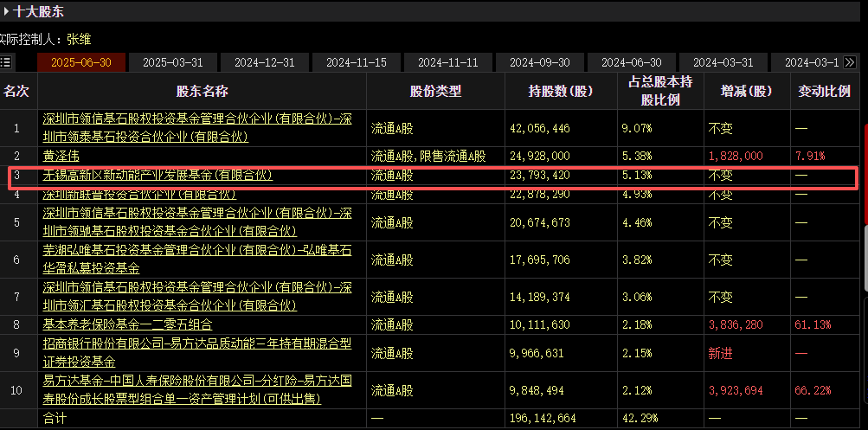Click the 增减(股) column header
The width and height of the screenshot is (868, 430).
pos(746,92)
